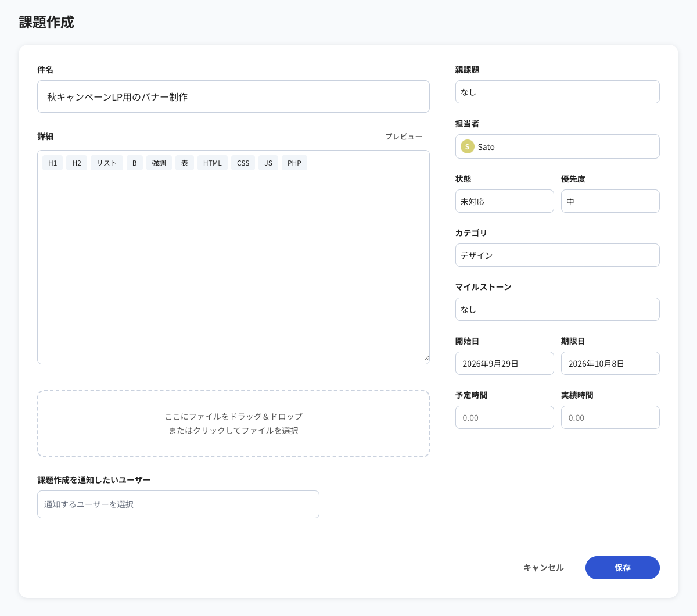
Task: Click the textarea resize handle corner
Action: 426,359
